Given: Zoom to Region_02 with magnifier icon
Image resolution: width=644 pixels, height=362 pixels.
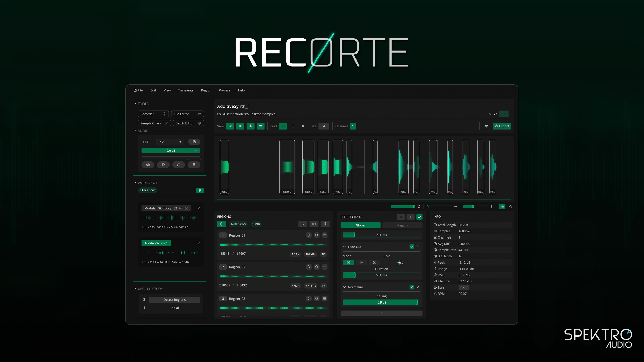Looking at the screenshot, I should 317,267.
